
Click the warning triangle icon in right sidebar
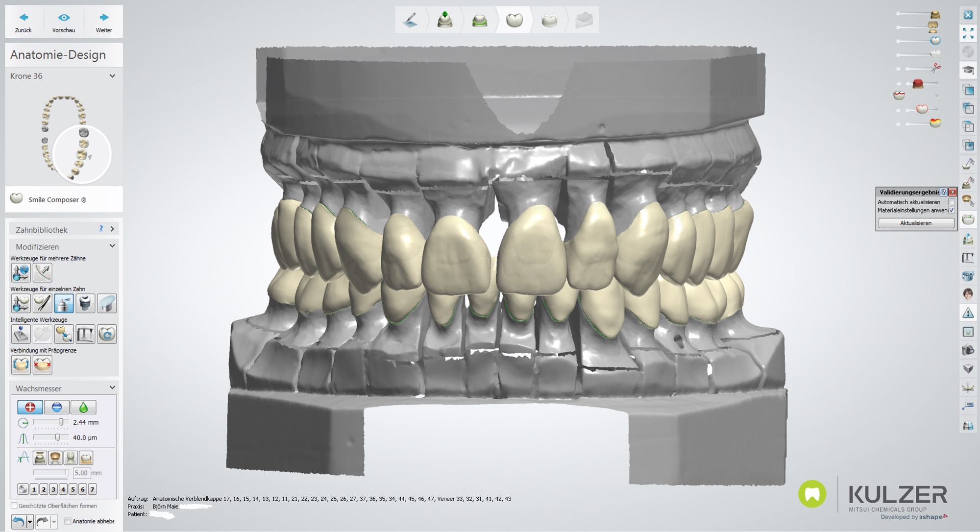click(968, 313)
